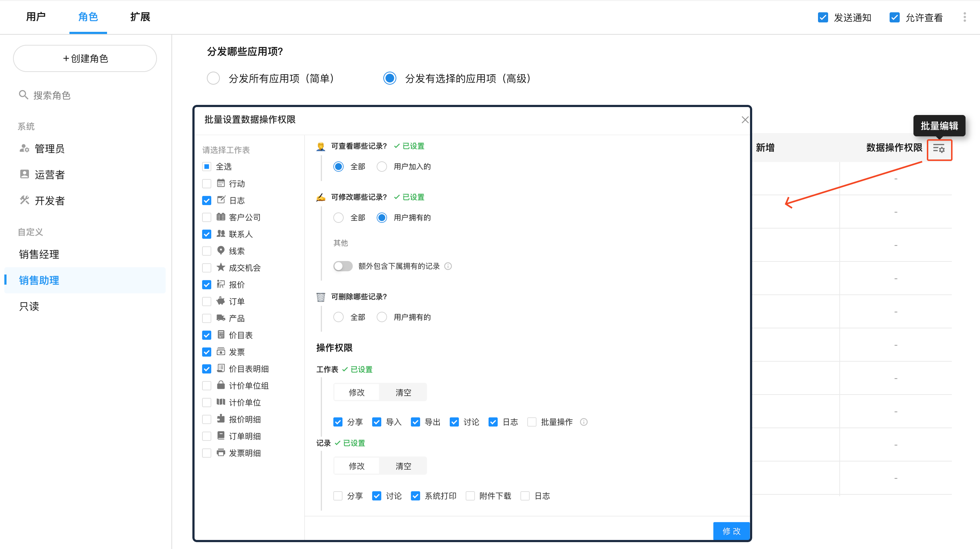Select 用户拥有的 for deletable records
This screenshot has height=549, width=980.
(x=382, y=317)
